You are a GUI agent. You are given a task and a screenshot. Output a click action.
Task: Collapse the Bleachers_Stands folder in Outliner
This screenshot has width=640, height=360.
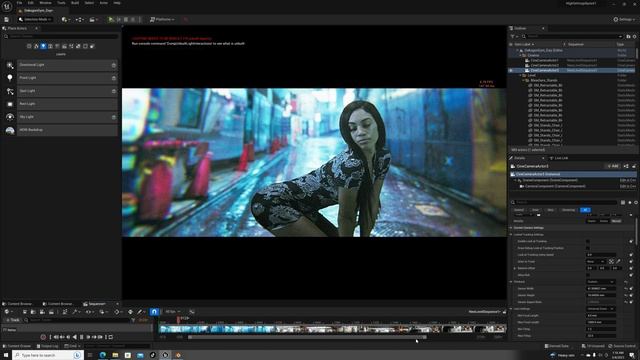(x=524, y=80)
